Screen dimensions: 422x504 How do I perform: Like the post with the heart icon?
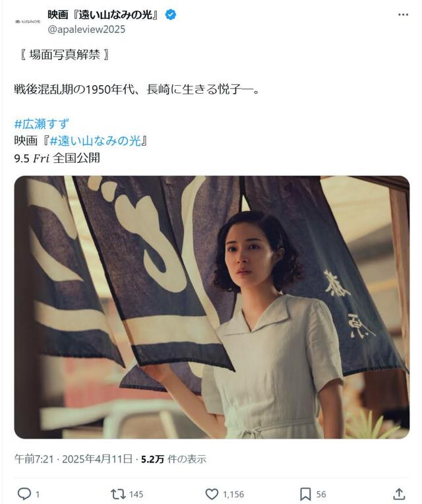click(212, 494)
